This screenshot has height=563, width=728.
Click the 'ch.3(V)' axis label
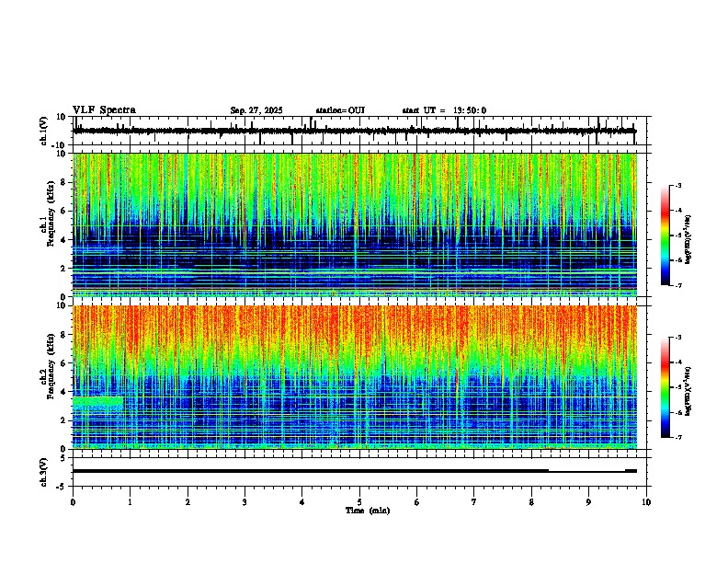coord(44,473)
